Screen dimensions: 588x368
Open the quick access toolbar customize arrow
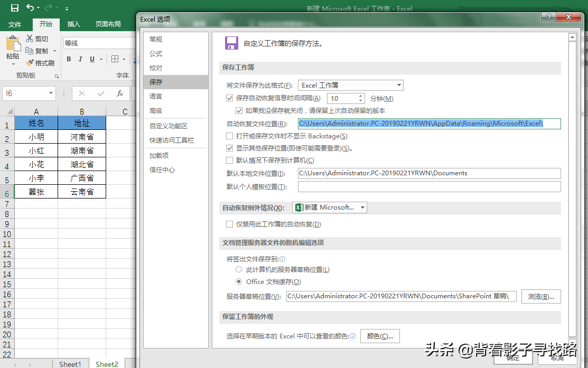(x=67, y=8)
